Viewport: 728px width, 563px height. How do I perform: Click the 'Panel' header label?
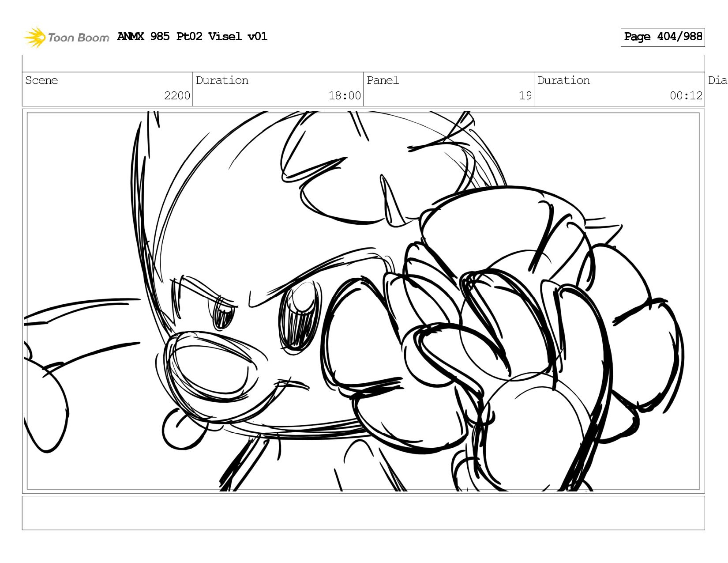click(383, 80)
